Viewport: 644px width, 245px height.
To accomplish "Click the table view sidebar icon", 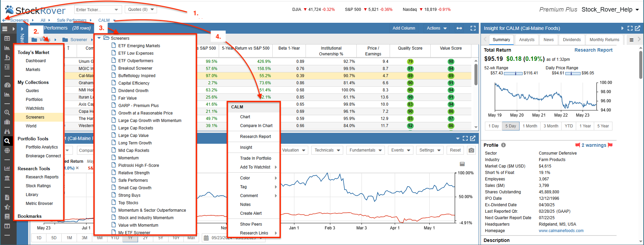I will pyautogui.click(x=7, y=39).
